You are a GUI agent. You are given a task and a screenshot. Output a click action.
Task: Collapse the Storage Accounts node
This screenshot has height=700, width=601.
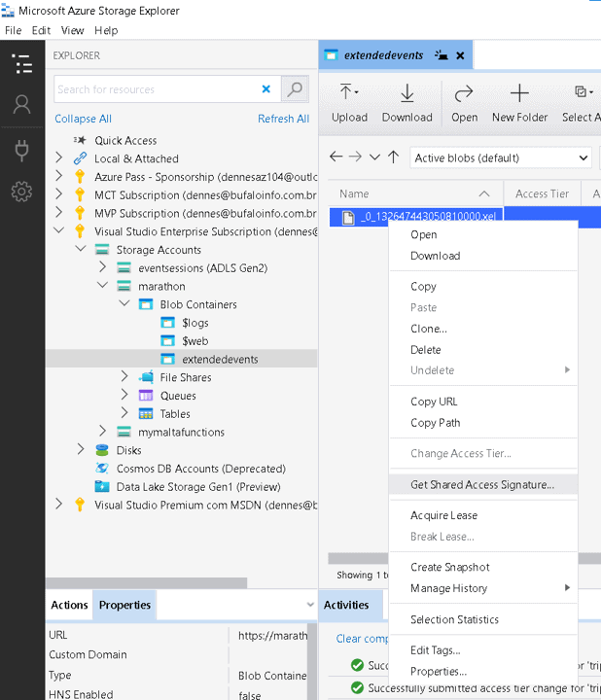pos(81,249)
